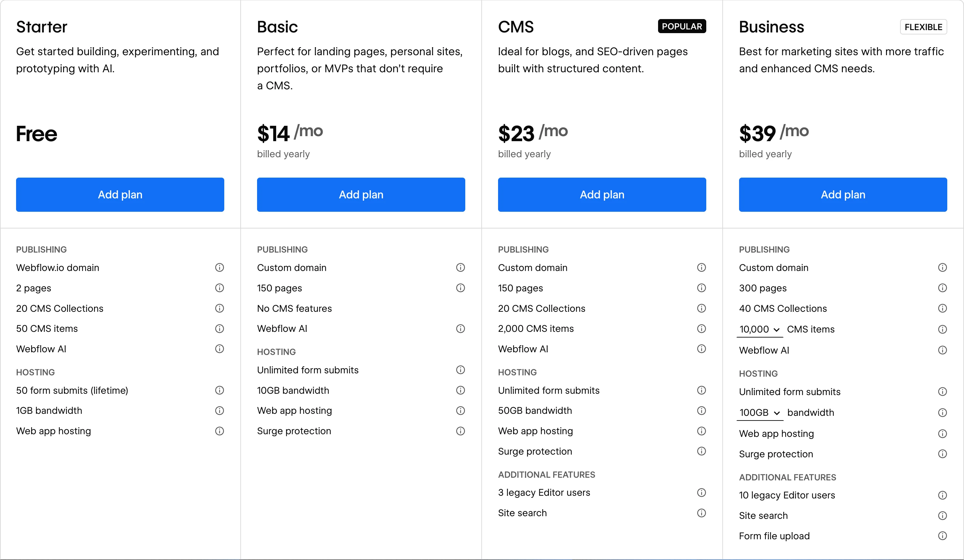Click the POPULAR badge on CMS plan

point(682,26)
